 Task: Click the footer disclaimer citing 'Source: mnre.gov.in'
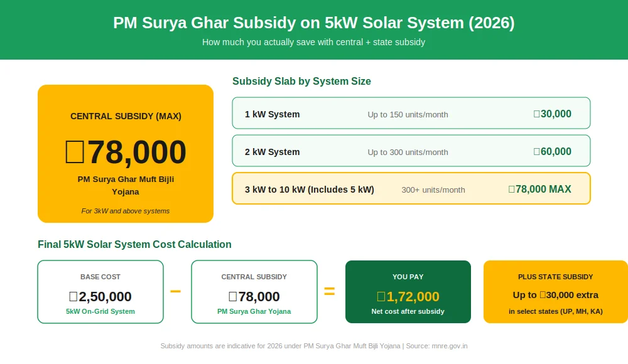point(313,346)
